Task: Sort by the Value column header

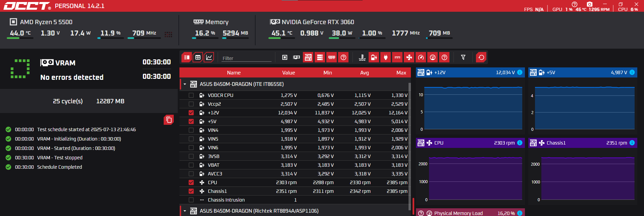Action: [x=288, y=73]
